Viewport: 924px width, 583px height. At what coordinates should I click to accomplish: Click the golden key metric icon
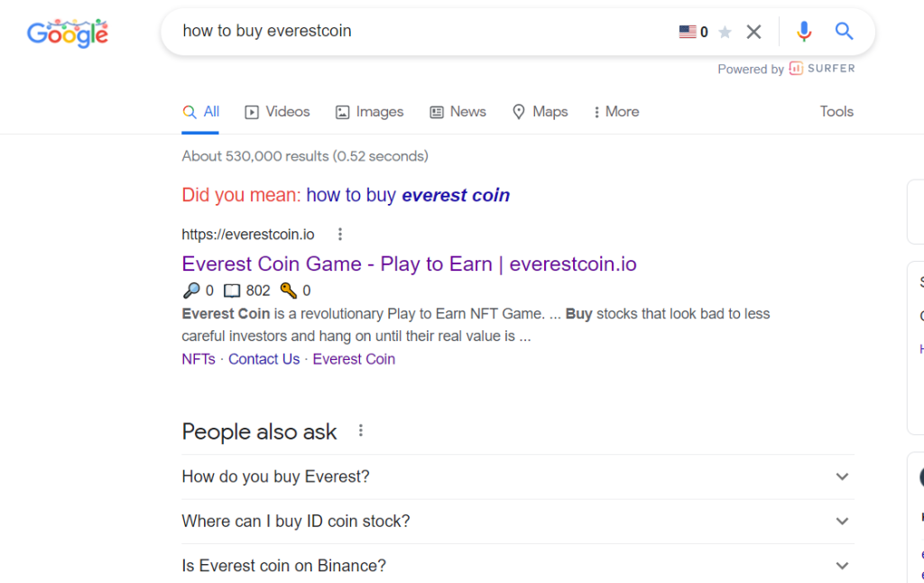[x=288, y=290]
